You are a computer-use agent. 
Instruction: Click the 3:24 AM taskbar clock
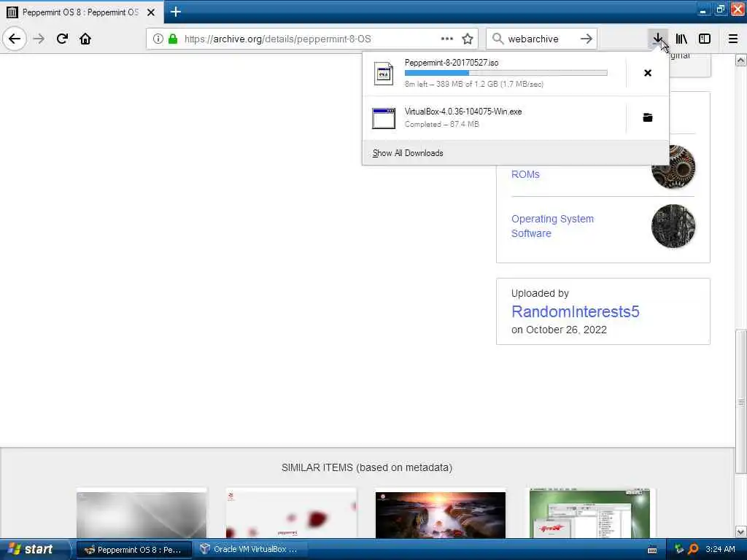coord(720,550)
